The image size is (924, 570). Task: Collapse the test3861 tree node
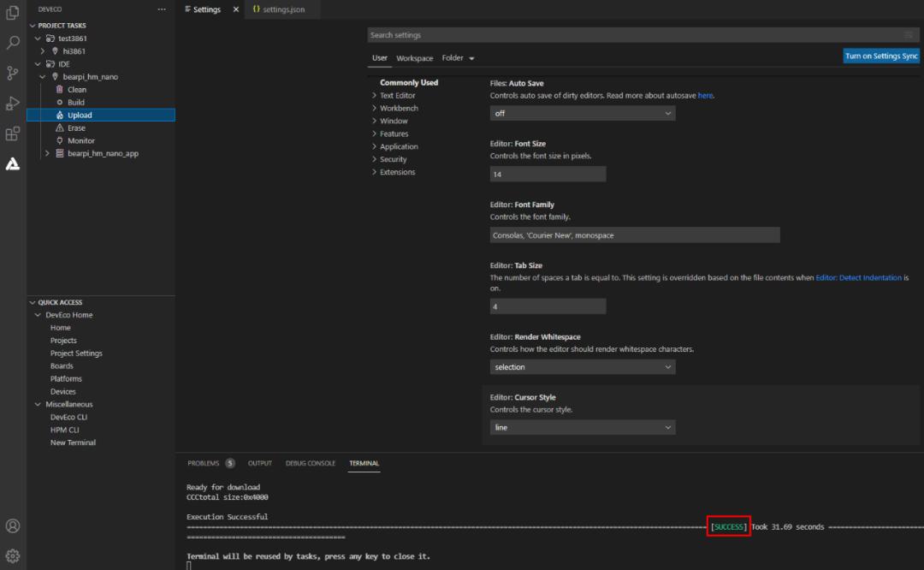pyautogui.click(x=38, y=39)
